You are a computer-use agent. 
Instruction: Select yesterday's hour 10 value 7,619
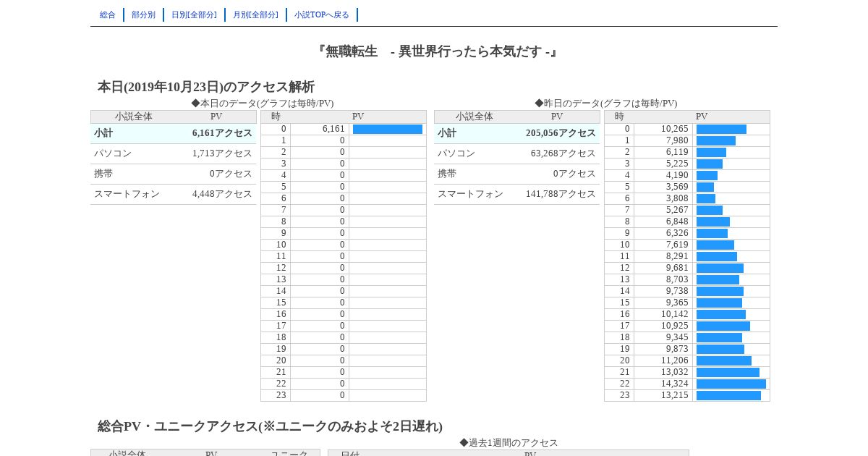tap(677, 245)
